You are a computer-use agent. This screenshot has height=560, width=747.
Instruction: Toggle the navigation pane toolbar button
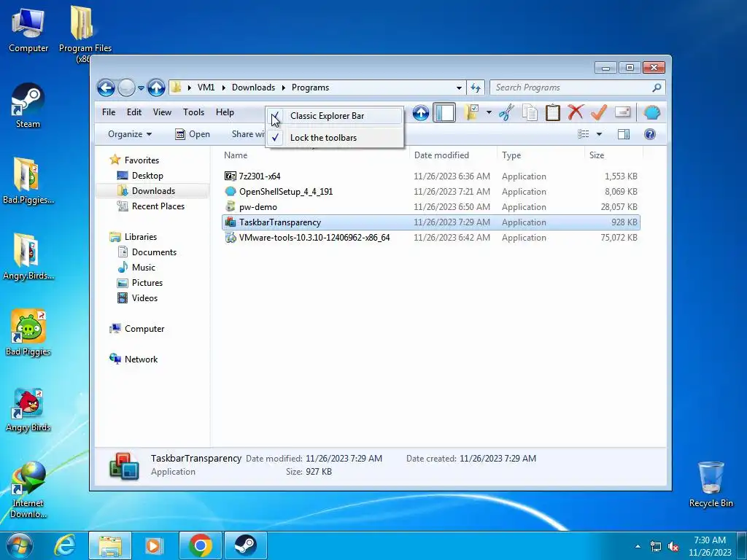[444, 113]
